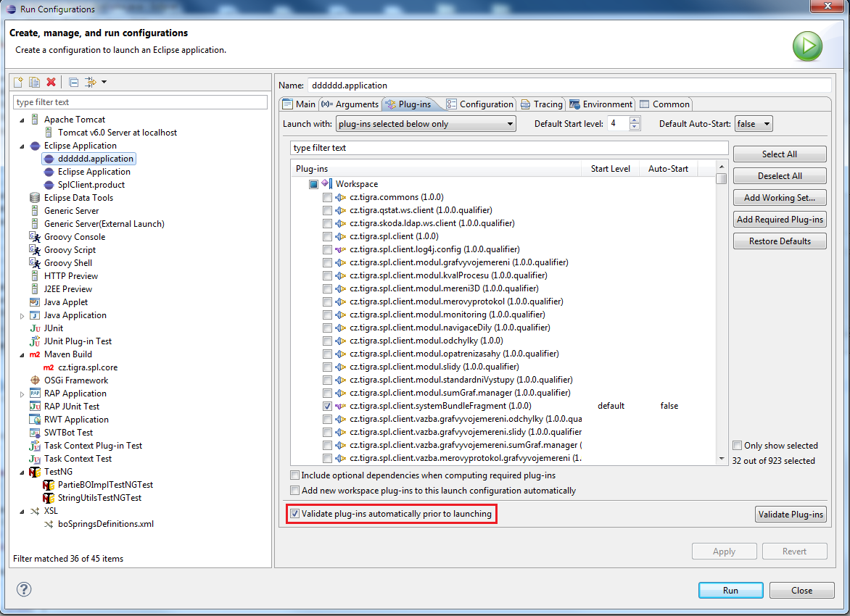Click the Select All button
The image size is (850, 616).
click(x=780, y=154)
